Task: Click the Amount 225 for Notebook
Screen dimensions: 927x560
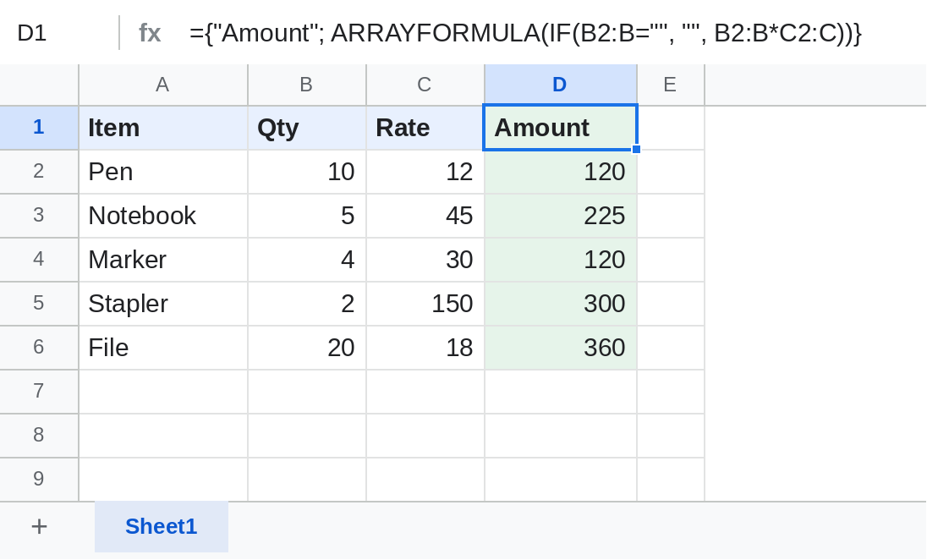Action: 561,215
